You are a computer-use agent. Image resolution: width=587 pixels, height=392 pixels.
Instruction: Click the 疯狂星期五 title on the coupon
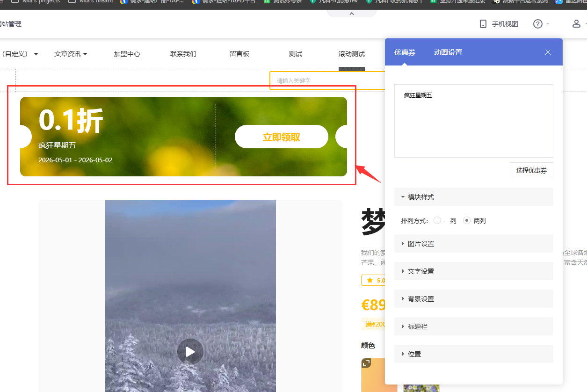pos(57,145)
